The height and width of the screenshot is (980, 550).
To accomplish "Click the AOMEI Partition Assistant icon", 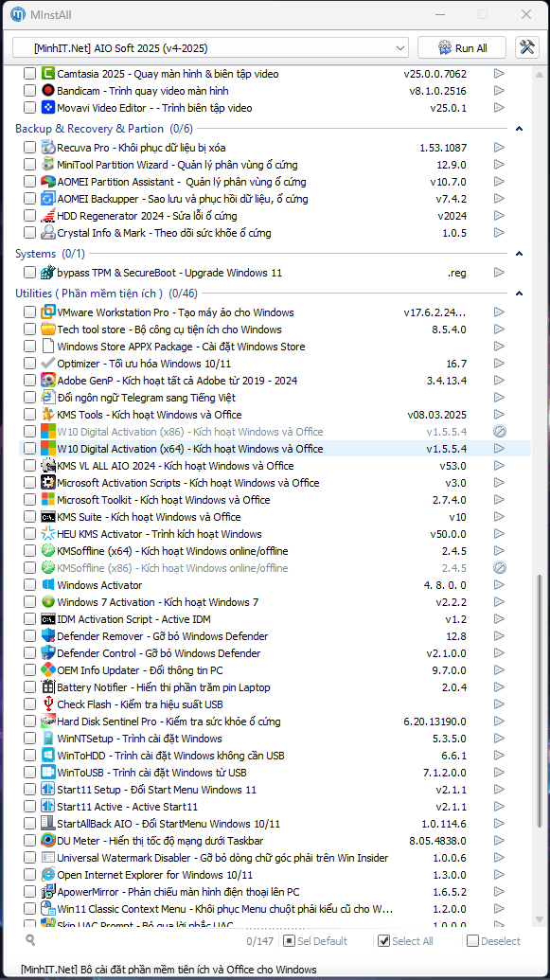I will click(48, 182).
